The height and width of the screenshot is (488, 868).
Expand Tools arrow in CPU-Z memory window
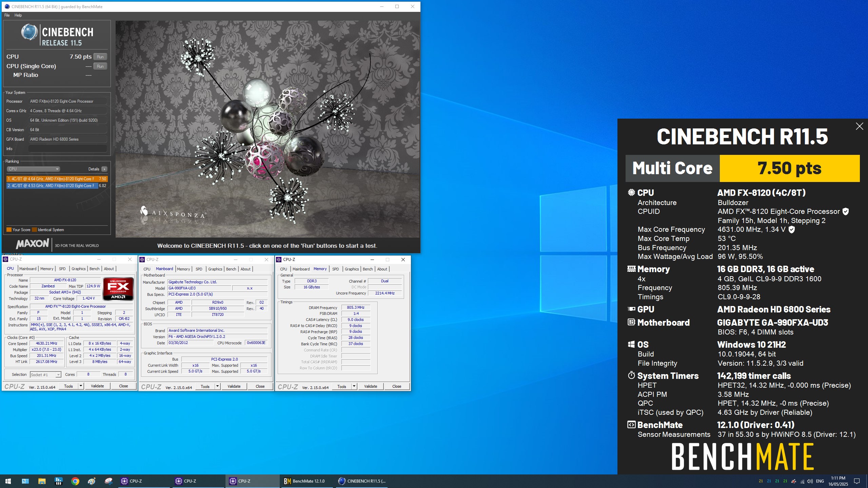click(354, 386)
